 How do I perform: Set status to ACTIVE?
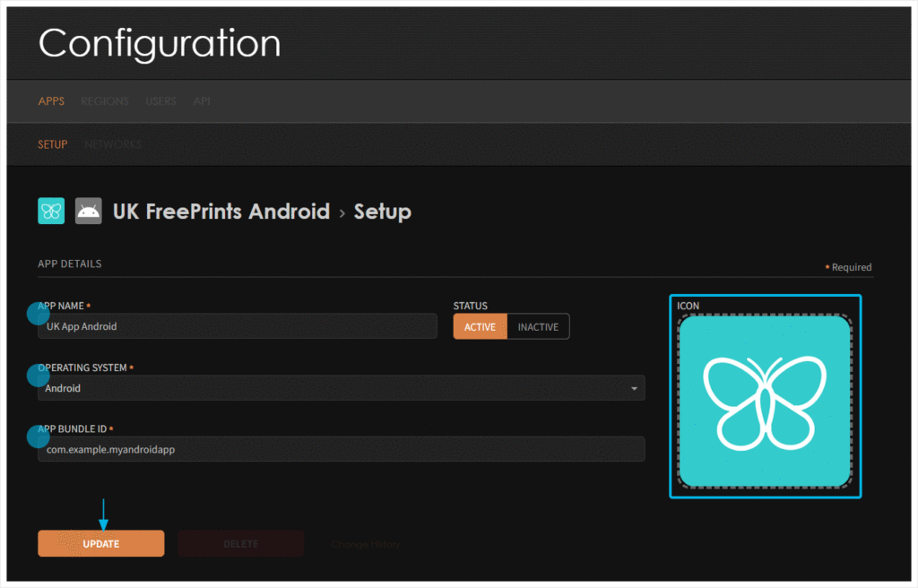click(481, 327)
